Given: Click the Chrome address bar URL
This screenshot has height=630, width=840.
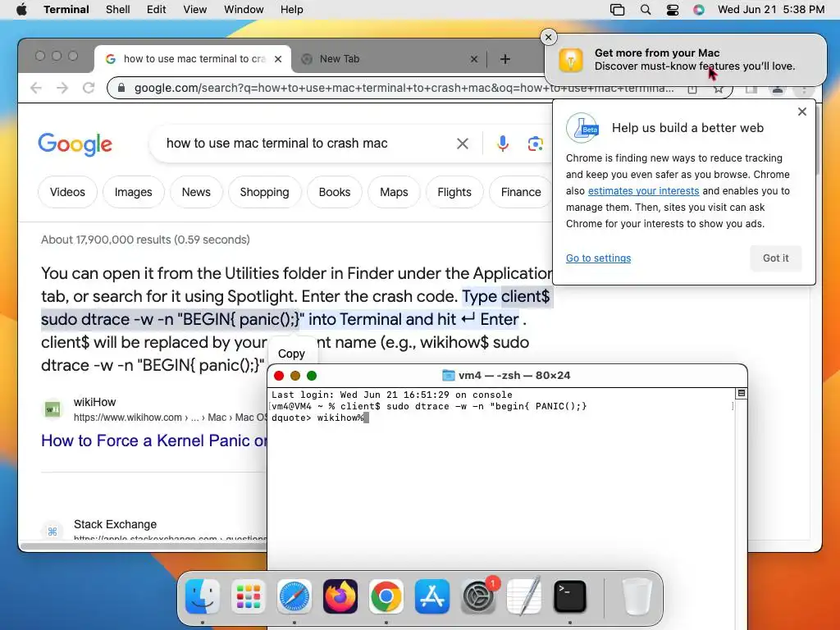Looking at the screenshot, I should (x=404, y=88).
